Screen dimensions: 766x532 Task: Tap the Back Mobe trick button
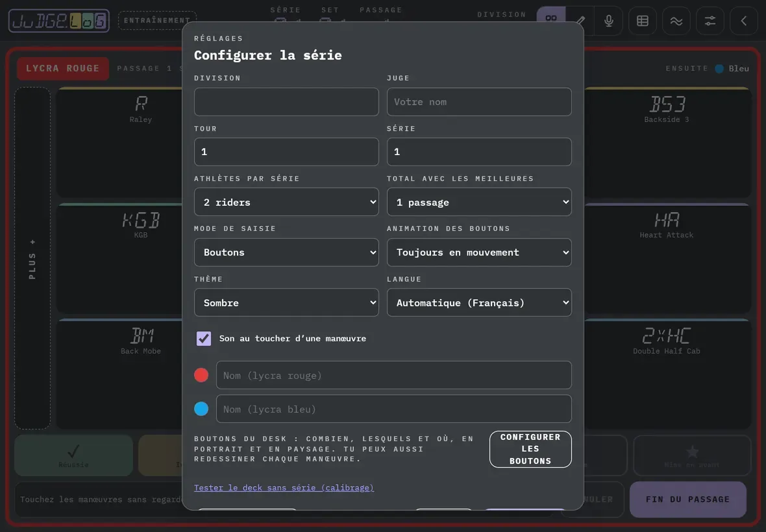(x=119, y=374)
